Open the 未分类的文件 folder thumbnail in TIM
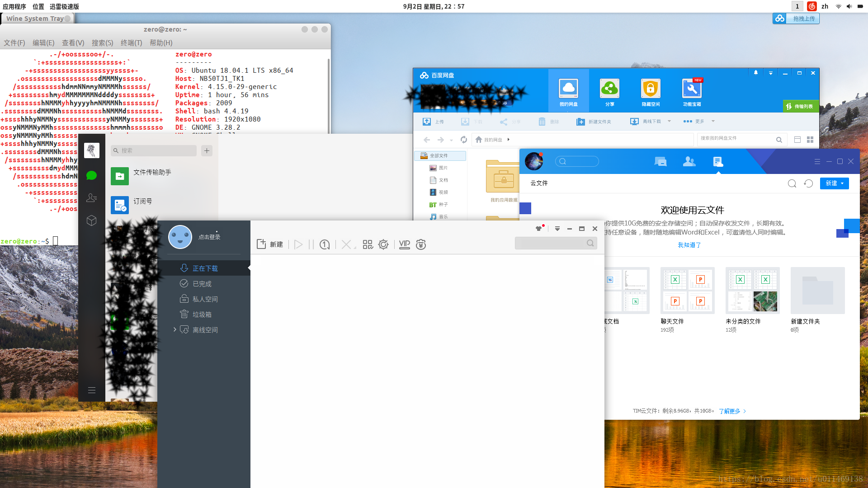The height and width of the screenshot is (488, 868). 753,291
